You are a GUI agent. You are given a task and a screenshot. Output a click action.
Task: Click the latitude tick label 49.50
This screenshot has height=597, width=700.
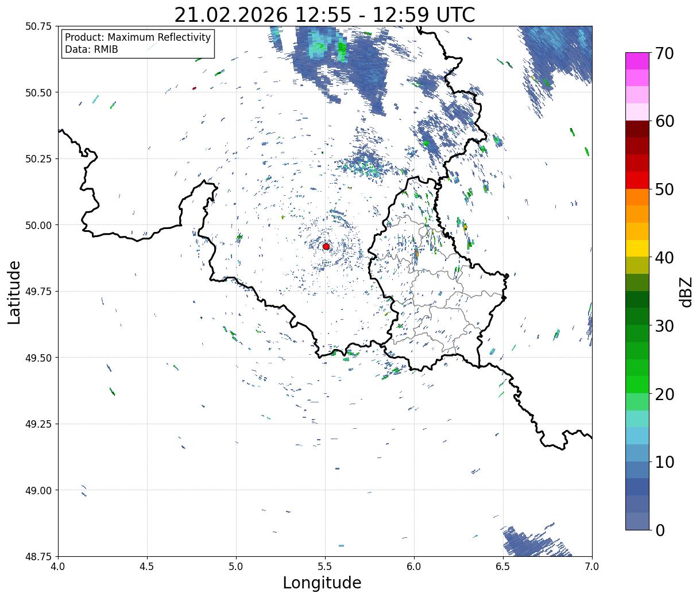(x=38, y=358)
